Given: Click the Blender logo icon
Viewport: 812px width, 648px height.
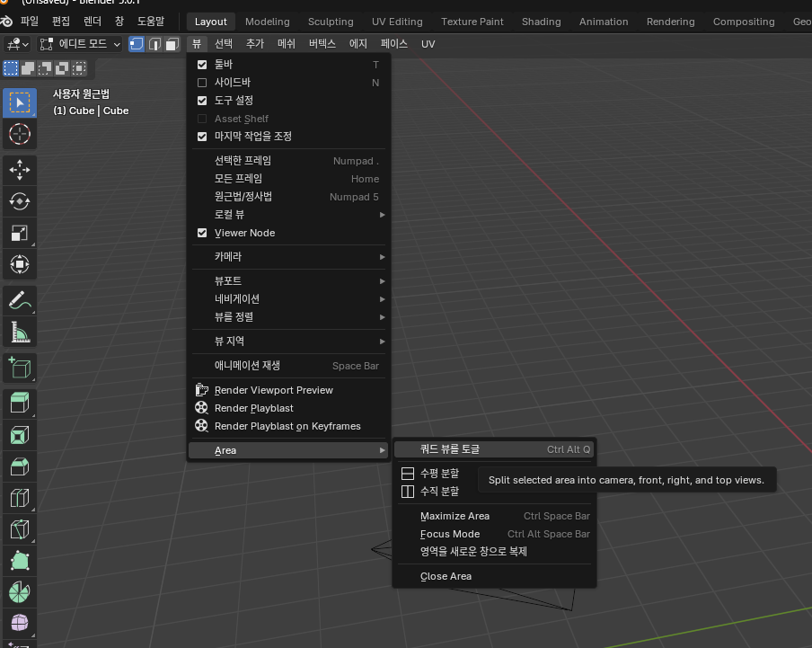Looking at the screenshot, I should tap(6, 22).
